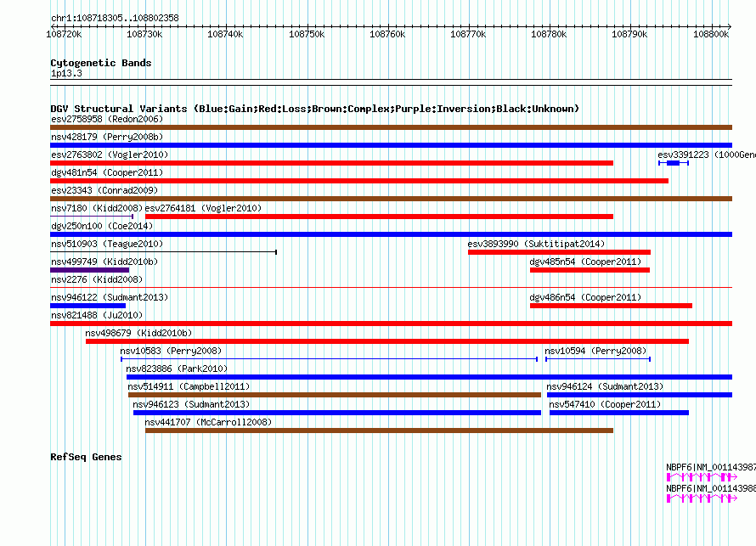The height and width of the screenshot is (546, 756).
Task: Click the nsv7180 (Kidd2008) thin purple feature
Action: [x=92, y=217]
